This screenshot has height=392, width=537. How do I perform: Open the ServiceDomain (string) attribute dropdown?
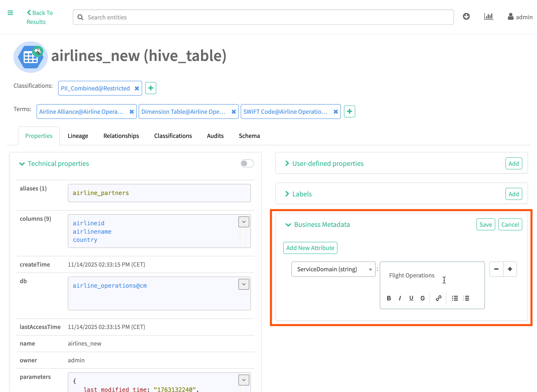tap(333, 269)
